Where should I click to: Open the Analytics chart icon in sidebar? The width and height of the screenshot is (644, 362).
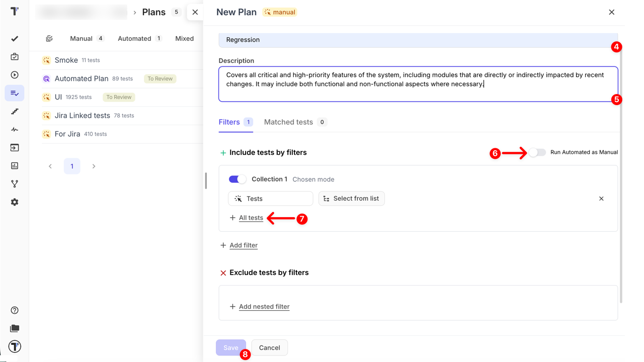click(x=15, y=165)
